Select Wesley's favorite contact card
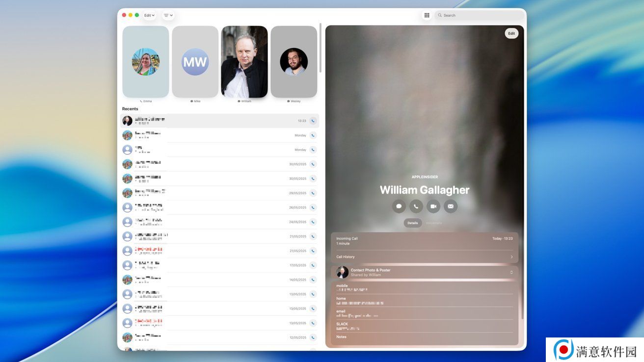 (294, 62)
